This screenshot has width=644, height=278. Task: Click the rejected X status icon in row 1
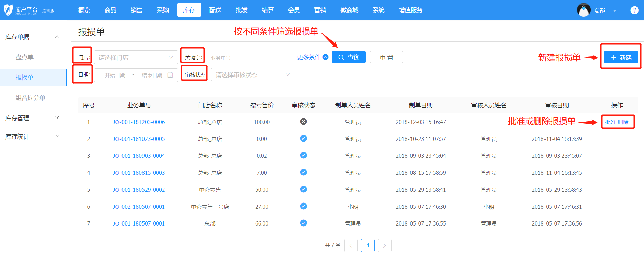pos(303,122)
